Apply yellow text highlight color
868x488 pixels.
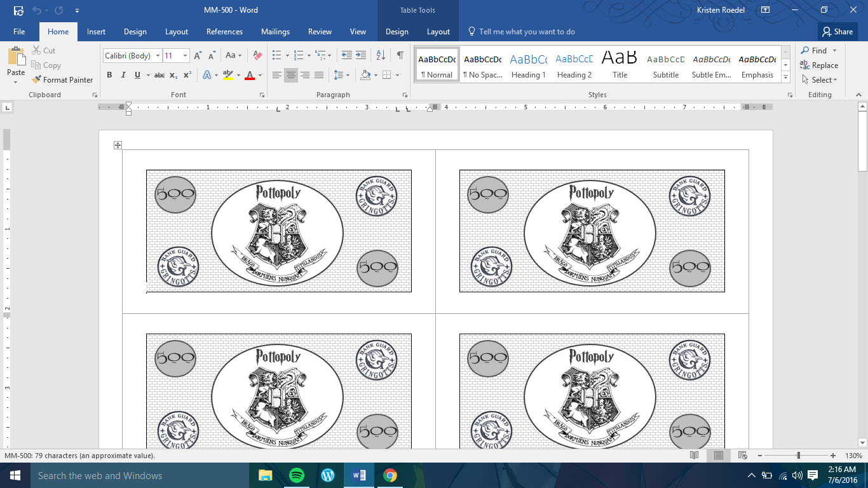227,75
